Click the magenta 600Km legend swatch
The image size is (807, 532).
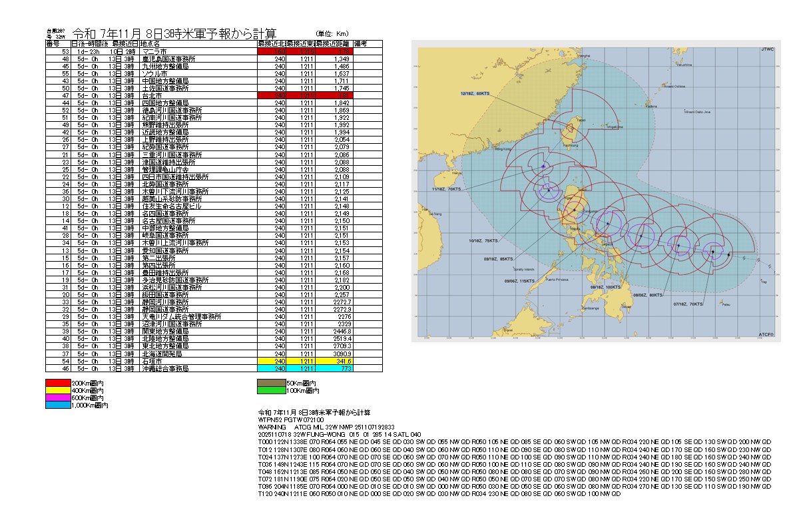(x=57, y=398)
